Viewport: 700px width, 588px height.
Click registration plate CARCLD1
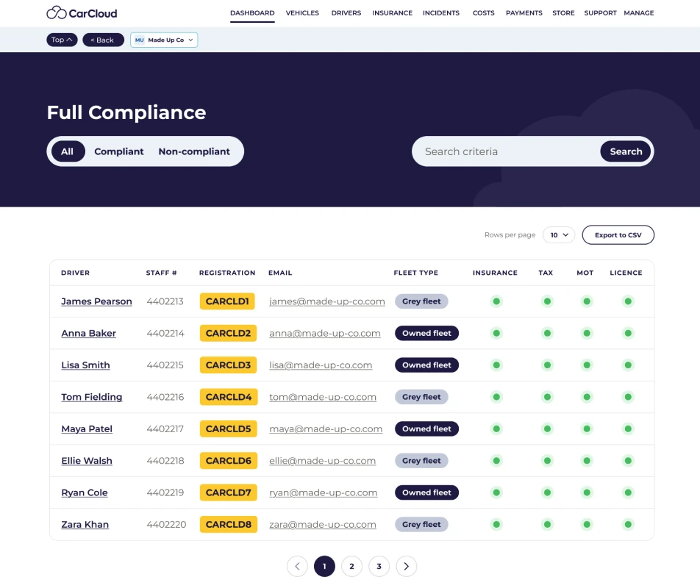[227, 301]
